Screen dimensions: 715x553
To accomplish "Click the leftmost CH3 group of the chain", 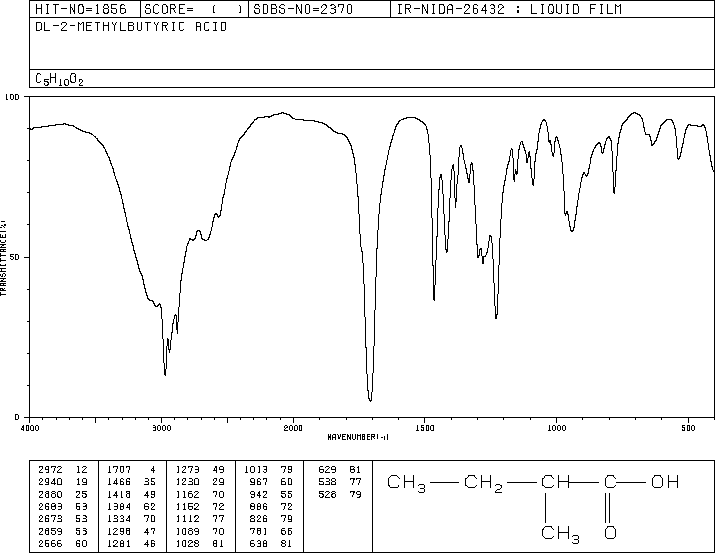I will pyautogui.click(x=406, y=483).
